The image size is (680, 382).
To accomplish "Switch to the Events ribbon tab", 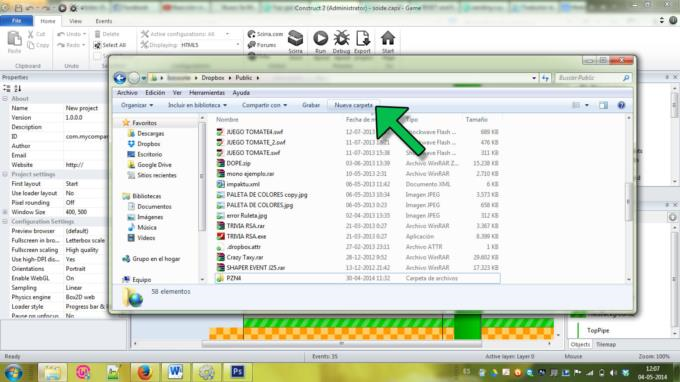I will (104, 21).
